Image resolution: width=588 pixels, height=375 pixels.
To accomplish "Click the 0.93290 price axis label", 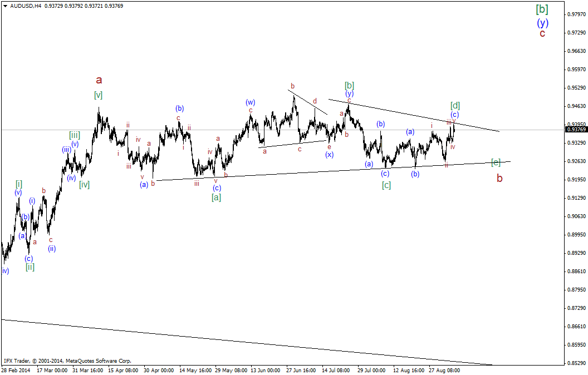I will point(576,143).
